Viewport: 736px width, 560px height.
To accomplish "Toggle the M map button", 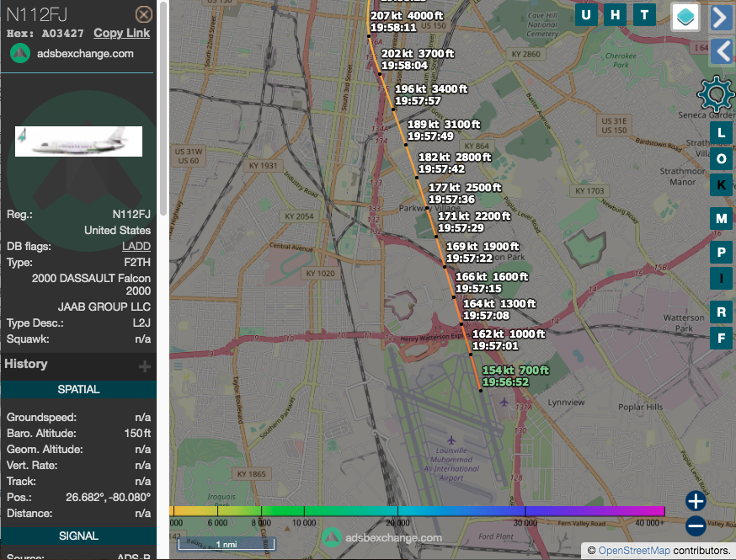I will pos(721,219).
